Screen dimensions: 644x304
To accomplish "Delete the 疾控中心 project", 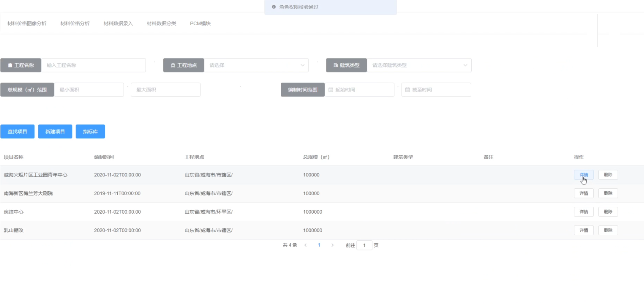I will (x=608, y=212).
